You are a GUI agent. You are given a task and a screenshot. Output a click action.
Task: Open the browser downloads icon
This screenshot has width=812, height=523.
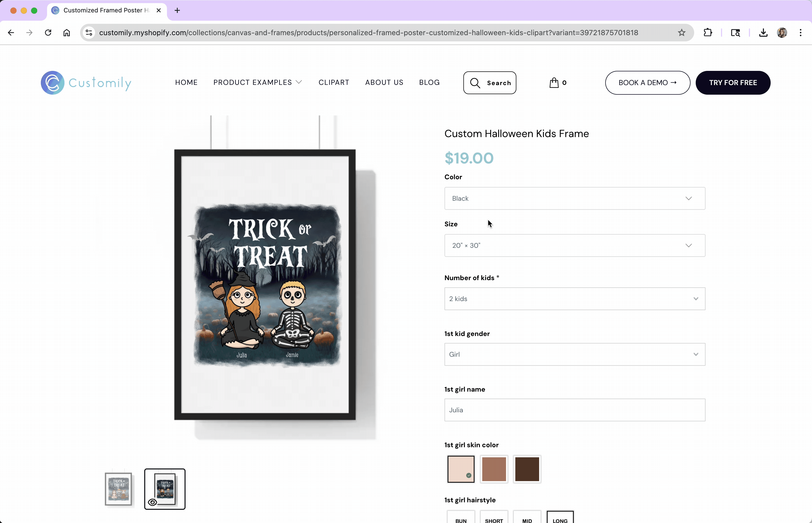coord(763,33)
